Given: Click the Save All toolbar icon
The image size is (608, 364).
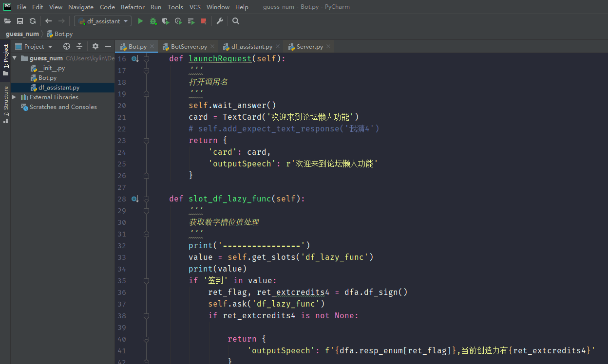Looking at the screenshot, I should [20, 21].
